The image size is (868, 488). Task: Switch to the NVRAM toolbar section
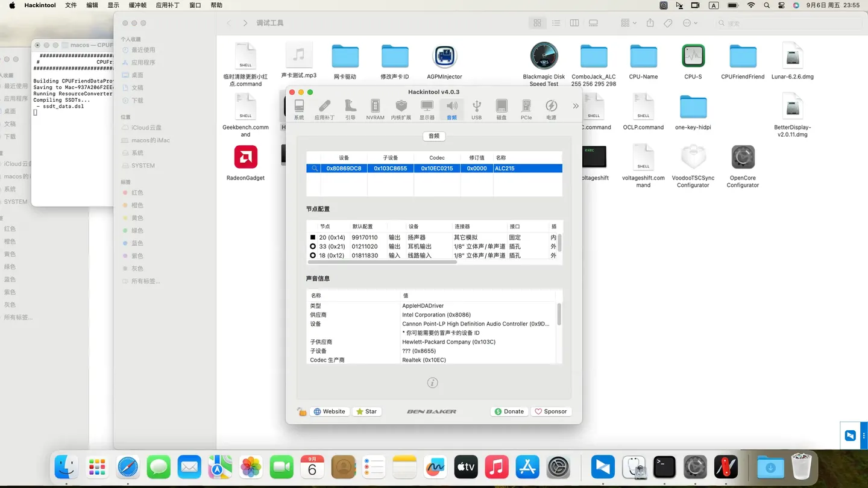click(x=375, y=109)
